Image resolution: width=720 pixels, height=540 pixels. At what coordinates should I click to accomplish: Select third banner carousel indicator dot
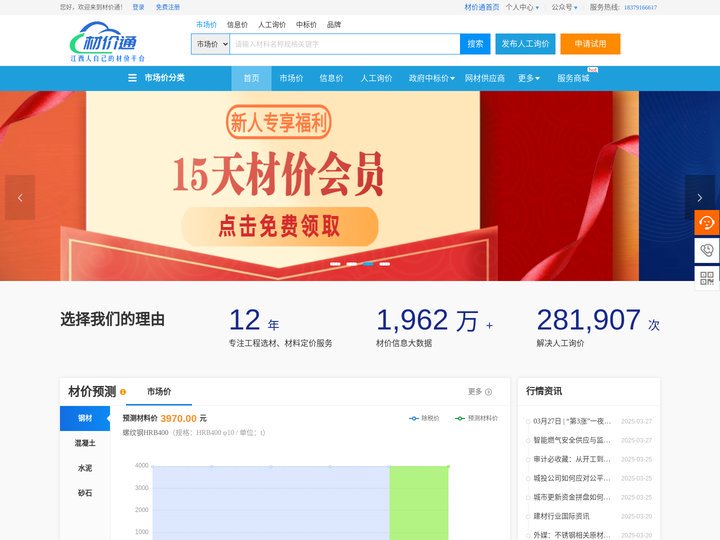(368, 264)
